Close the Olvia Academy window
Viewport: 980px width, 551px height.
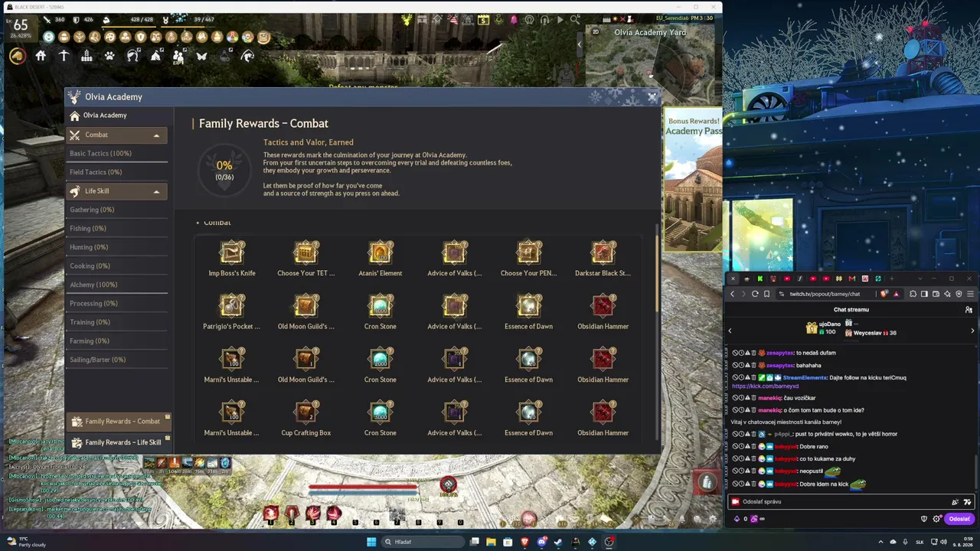(652, 97)
